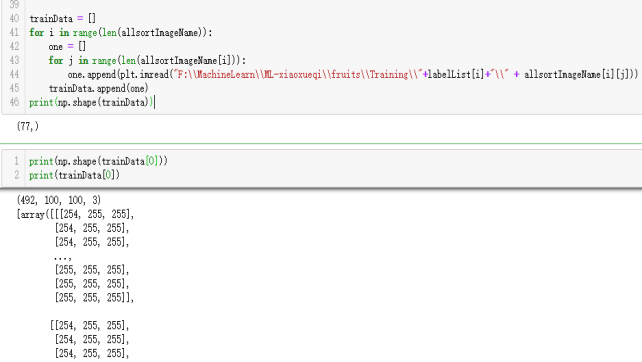Click line number 46 in the gutter
Viewport: 642px width, 362px height.
(14, 102)
